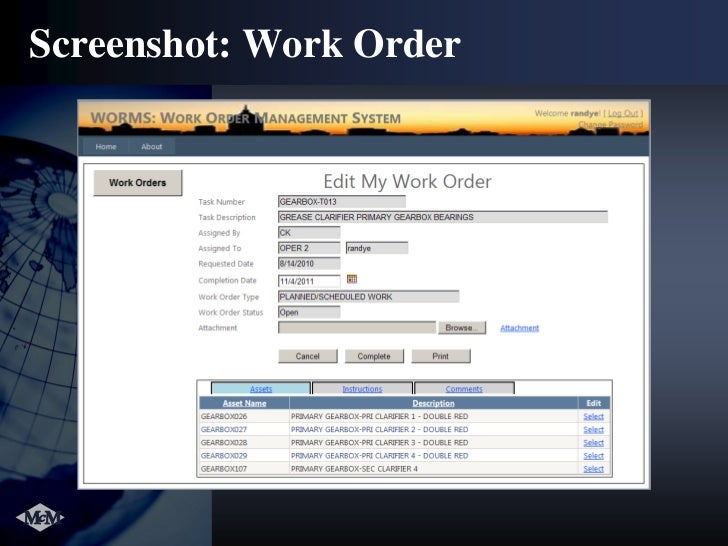Image resolution: width=728 pixels, height=546 pixels.
Task: Click the randye assigned-to field
Action: click(x=377, y=248)
